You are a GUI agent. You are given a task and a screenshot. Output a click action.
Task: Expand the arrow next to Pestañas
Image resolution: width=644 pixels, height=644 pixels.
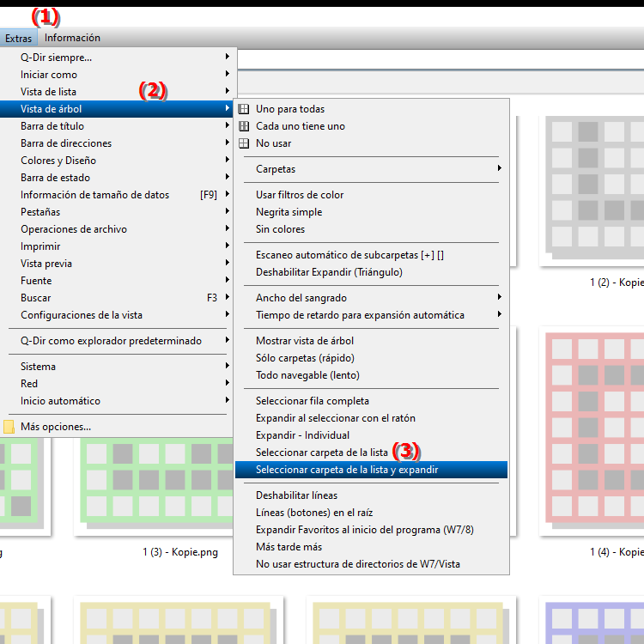pyautogui.click(x=228, y=211)
